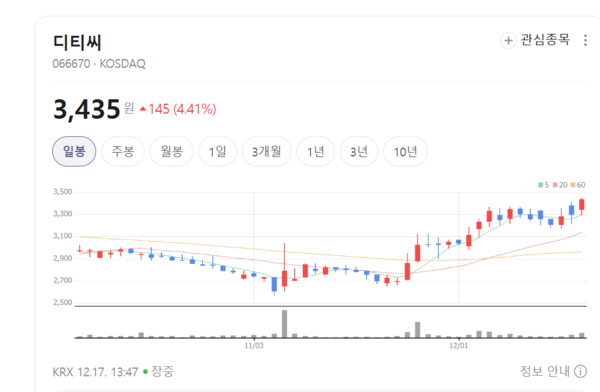Click the 3,500 price axis label

pyautogui.click(x=63, y=192)
